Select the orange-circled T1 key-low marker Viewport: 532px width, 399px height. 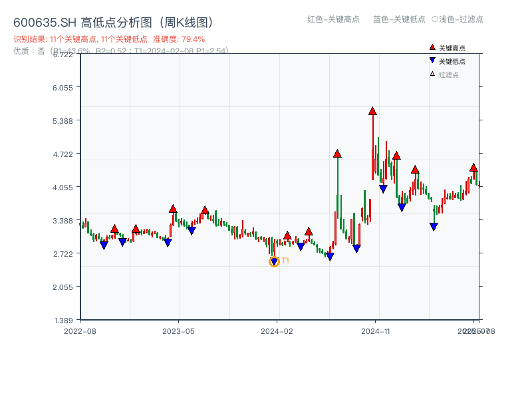point(274,261)
